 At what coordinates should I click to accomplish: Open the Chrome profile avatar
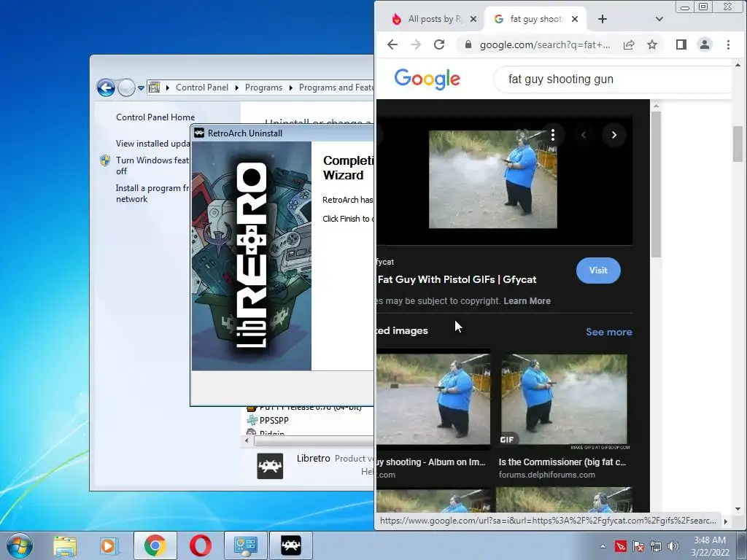[705, 44]
